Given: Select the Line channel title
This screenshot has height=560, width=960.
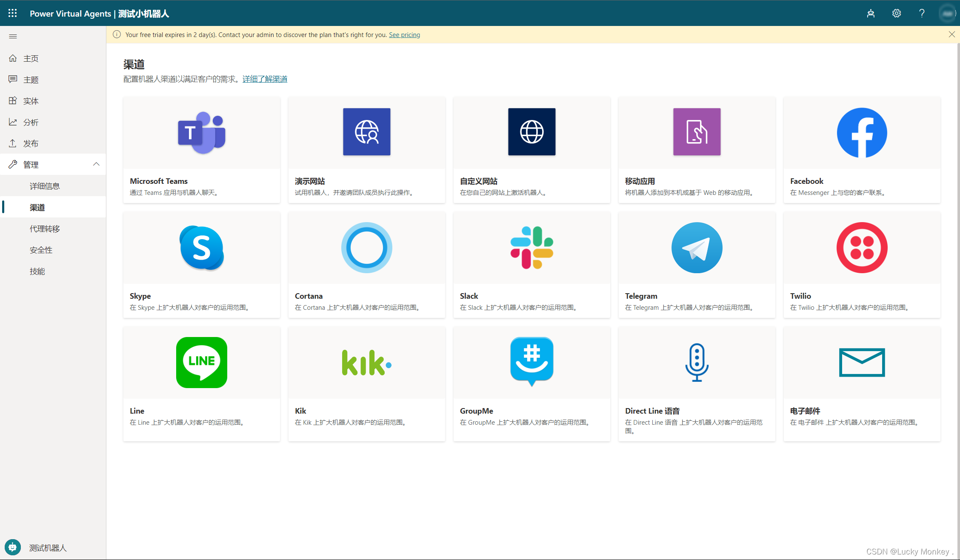Looking at the screenshot, I should [x=137, y=411].
